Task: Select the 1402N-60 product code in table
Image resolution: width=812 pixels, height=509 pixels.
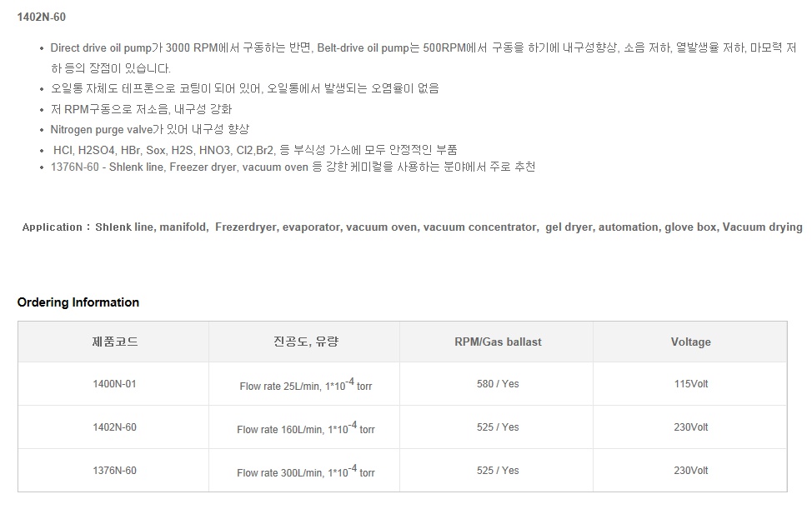Action: pyautogui.click(x=114, y=427)
